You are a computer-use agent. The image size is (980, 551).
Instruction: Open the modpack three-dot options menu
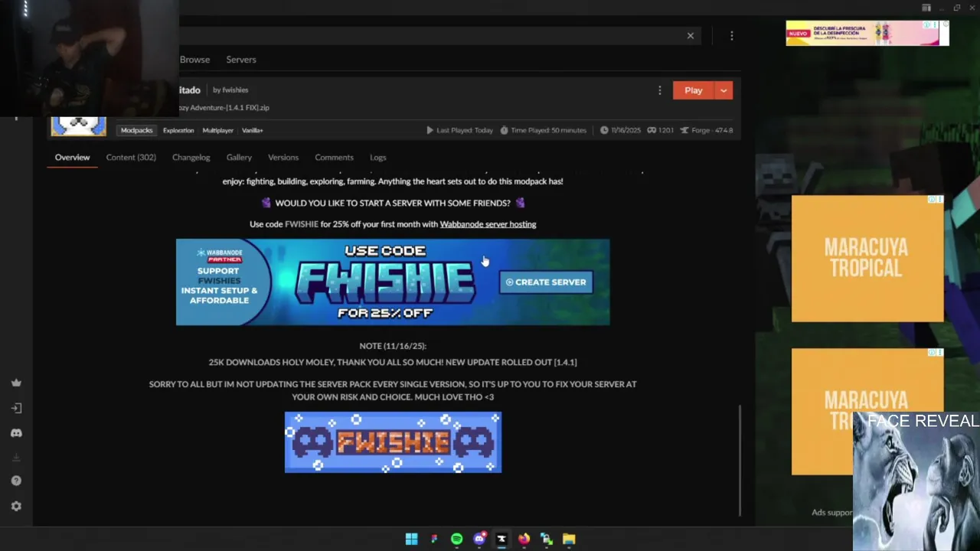pyautogui.click(x=659, y=90)
